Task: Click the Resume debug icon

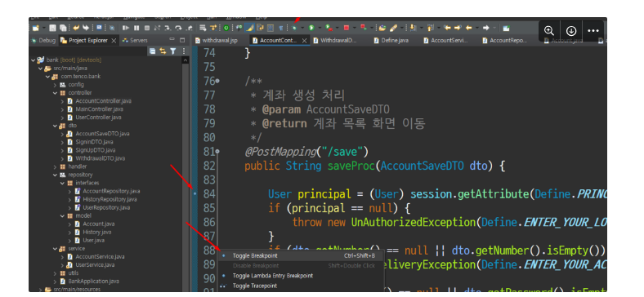Action: [126, 28]
